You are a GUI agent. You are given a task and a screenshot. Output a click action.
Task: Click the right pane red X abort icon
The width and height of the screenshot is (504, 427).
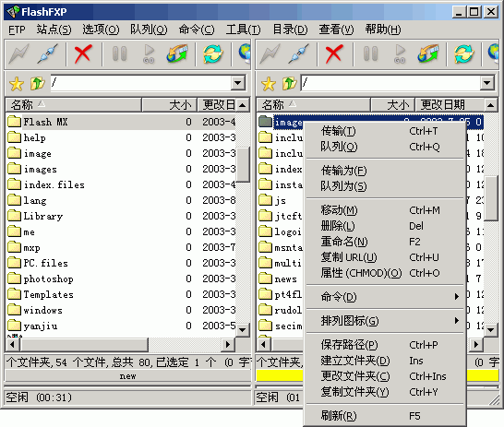click(334, 53)
